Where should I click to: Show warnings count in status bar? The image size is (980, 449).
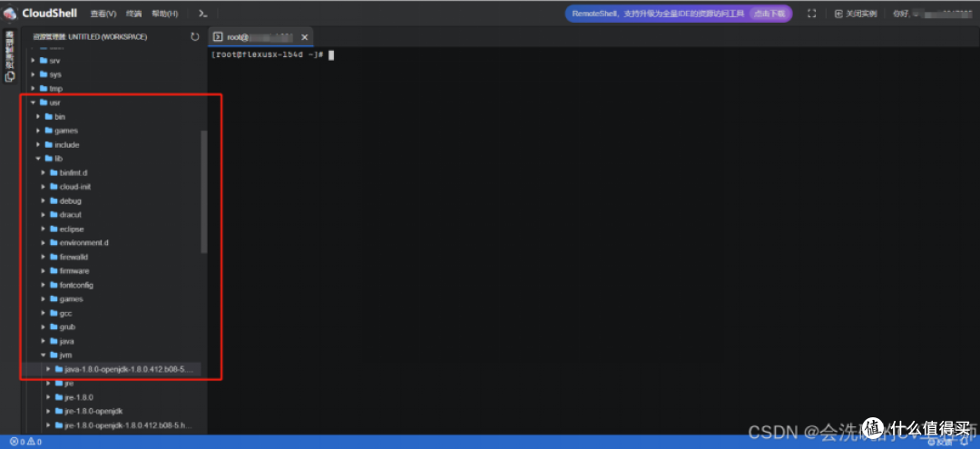tap(34, 442)
